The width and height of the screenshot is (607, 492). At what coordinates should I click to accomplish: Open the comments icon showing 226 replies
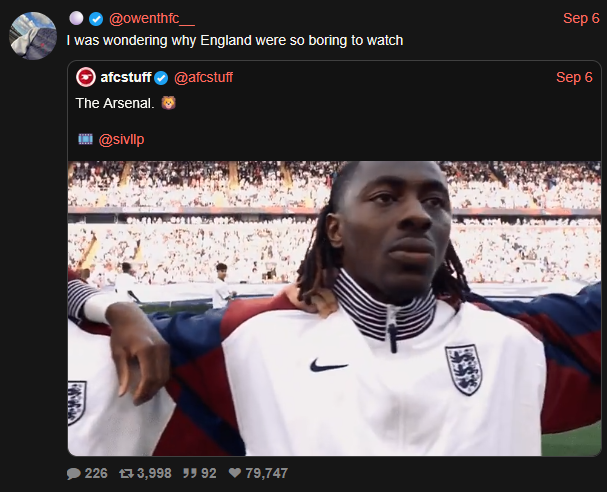click(x=74, y=473)
